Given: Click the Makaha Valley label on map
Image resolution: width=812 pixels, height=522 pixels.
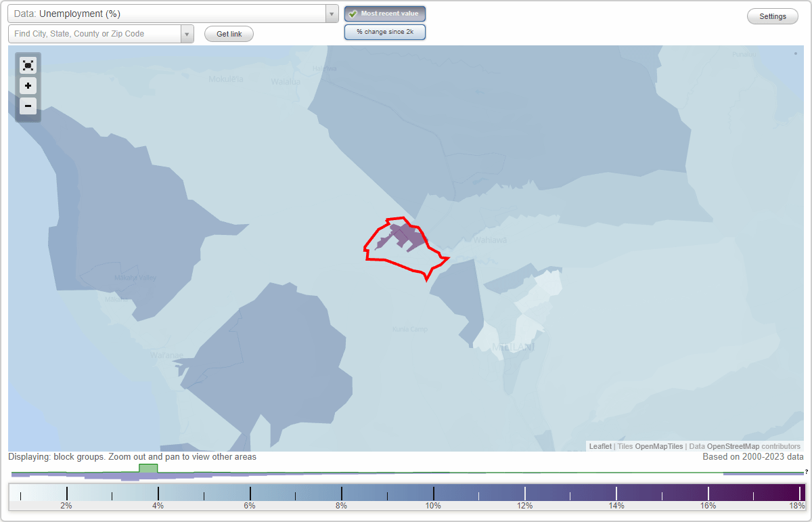Looking at the screenshot, I should [135, 278].
